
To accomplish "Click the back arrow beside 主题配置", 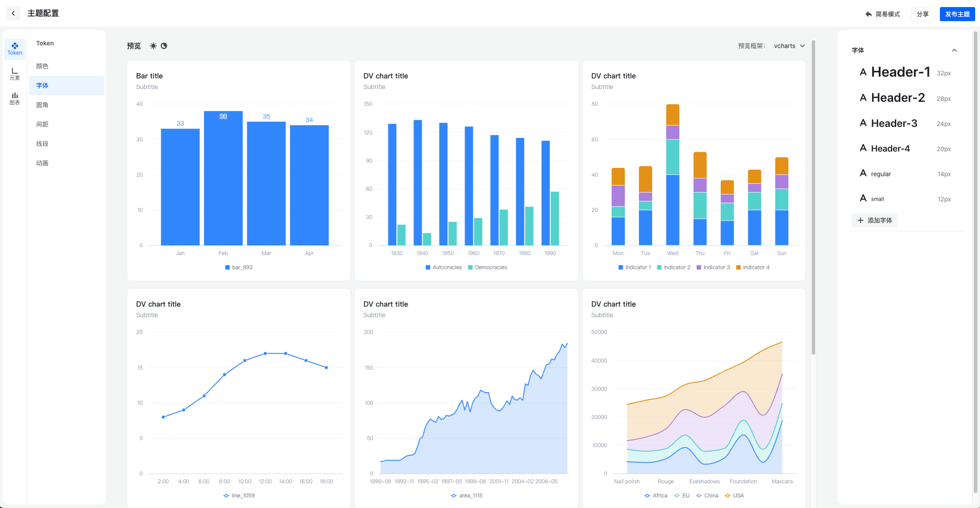I will pos(13,13).
